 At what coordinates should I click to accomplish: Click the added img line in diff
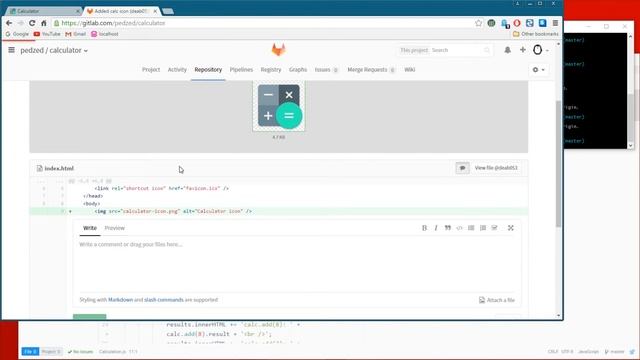[279, 211]
